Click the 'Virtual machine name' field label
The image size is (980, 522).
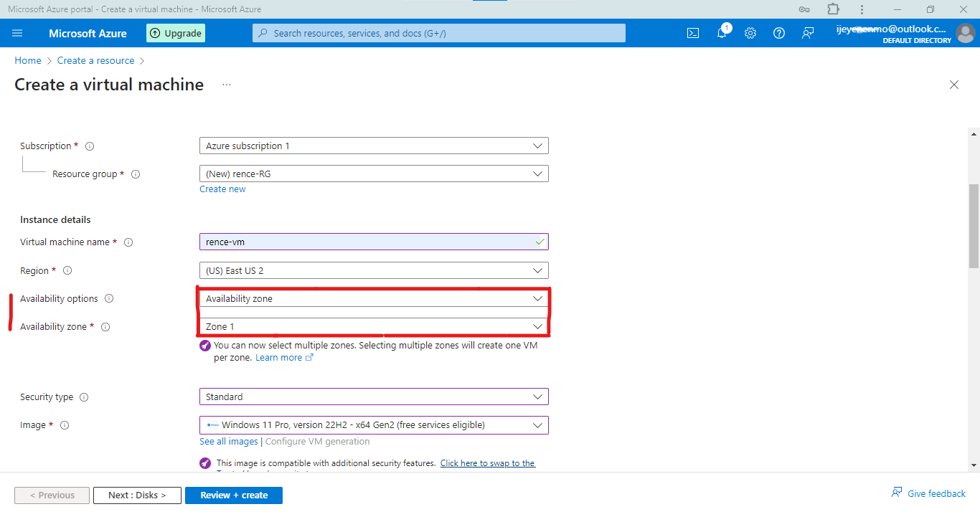65,242
